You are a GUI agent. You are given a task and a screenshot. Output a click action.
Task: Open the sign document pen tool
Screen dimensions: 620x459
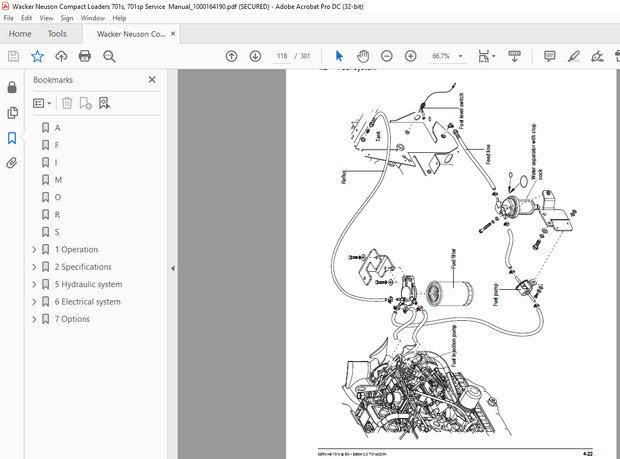point(597,56)
